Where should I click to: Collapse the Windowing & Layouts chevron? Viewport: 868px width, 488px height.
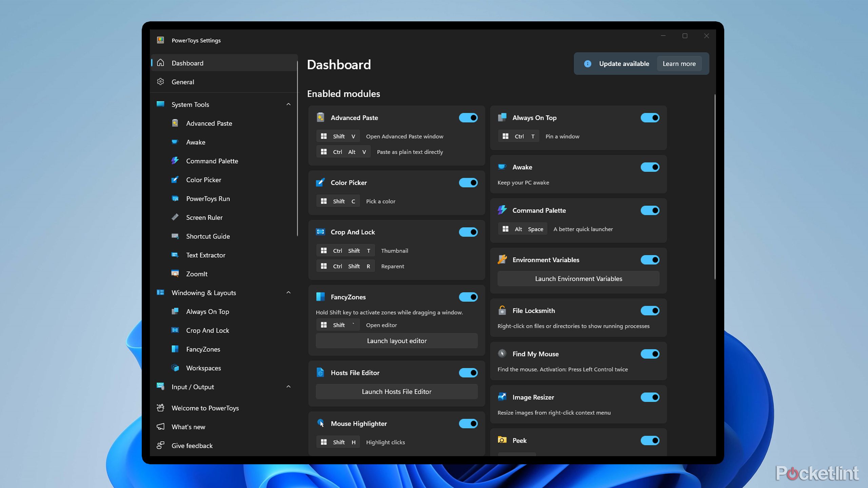coord(289,292)
